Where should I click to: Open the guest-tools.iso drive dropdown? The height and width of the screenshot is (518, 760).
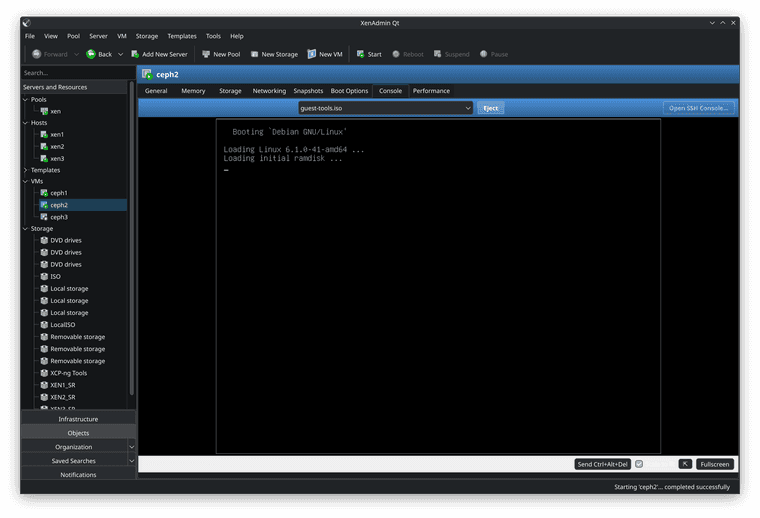pos(385,108)
